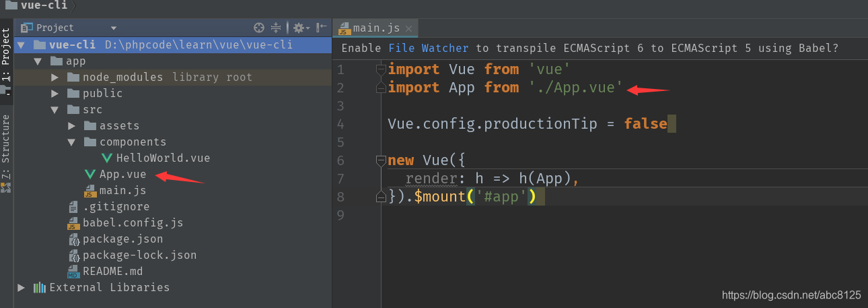Screen dimensions: 868x308
Task: Select the babel.config.js file
Action: pos(133,223)
